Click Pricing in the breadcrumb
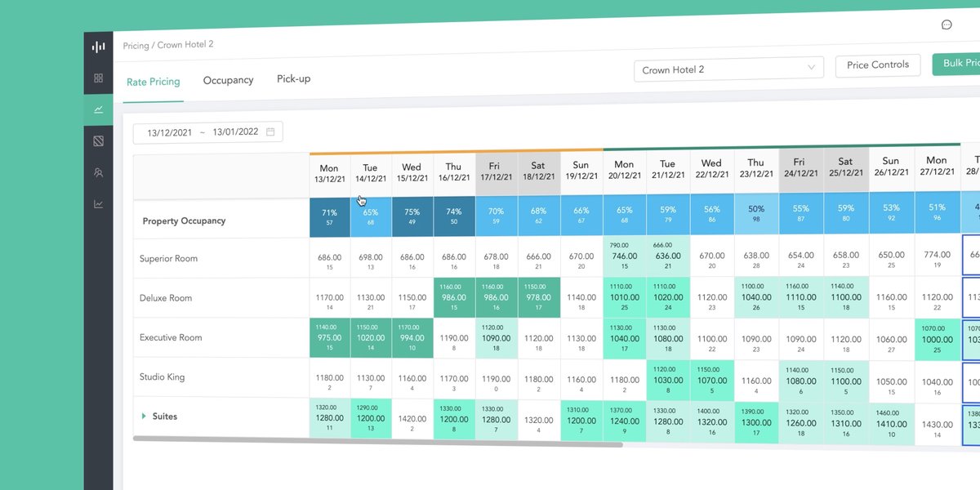Image resolution: width=980 pixels, height=490 pixels. pyautogui.click(x=136, y=46)
